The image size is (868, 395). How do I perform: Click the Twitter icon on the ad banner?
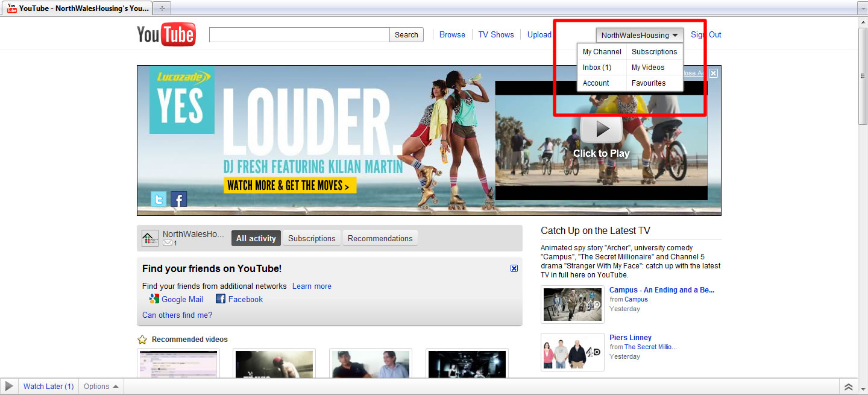pyautogui.click(x=159, y=199)
